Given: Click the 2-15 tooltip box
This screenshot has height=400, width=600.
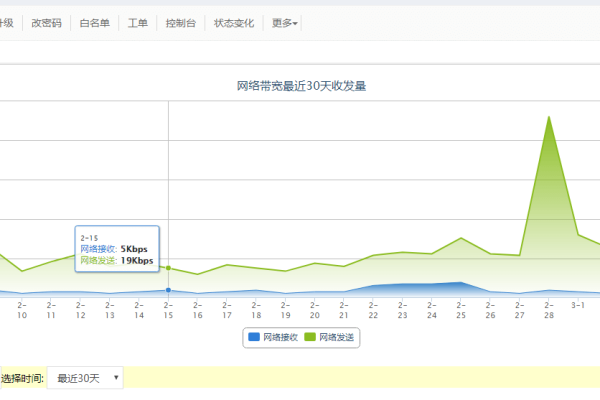Looking at the screenshot, I should (117, 248).
